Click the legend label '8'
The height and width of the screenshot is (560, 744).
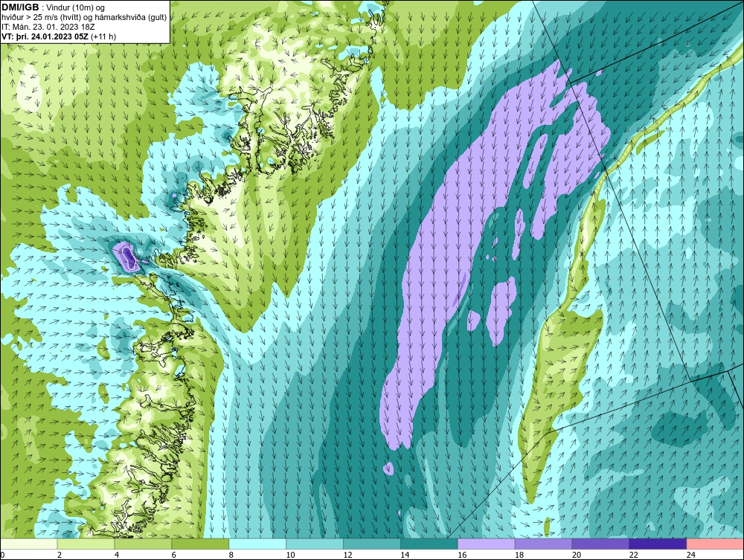tap(231, 555)
